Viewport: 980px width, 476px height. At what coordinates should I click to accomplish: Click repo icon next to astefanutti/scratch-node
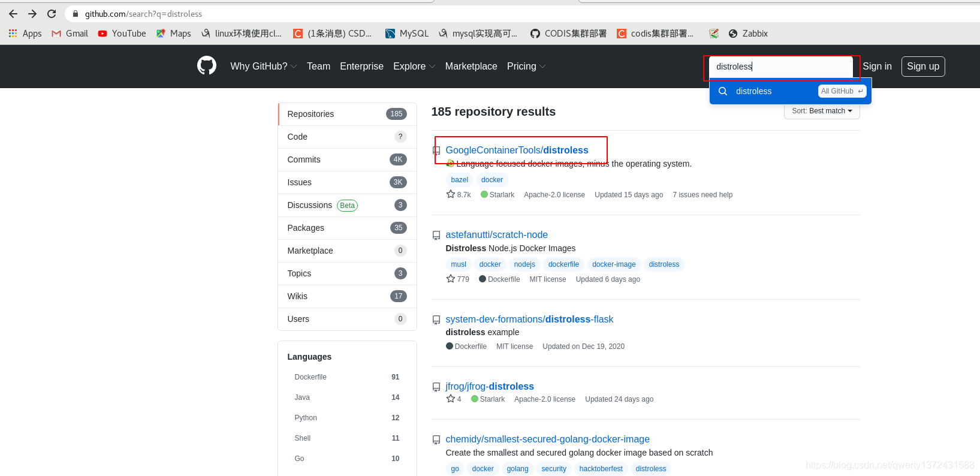tap(436, 236)
